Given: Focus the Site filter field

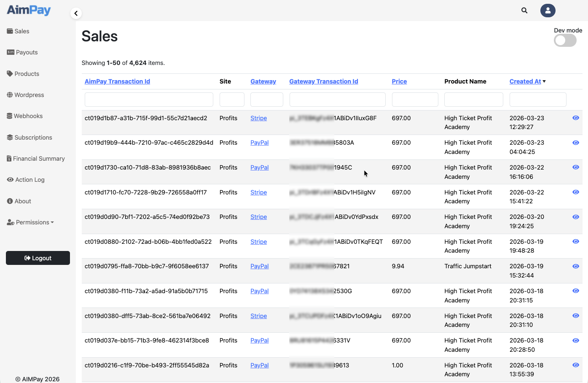Looking at the screenshot, I should (x=232, y=100).
